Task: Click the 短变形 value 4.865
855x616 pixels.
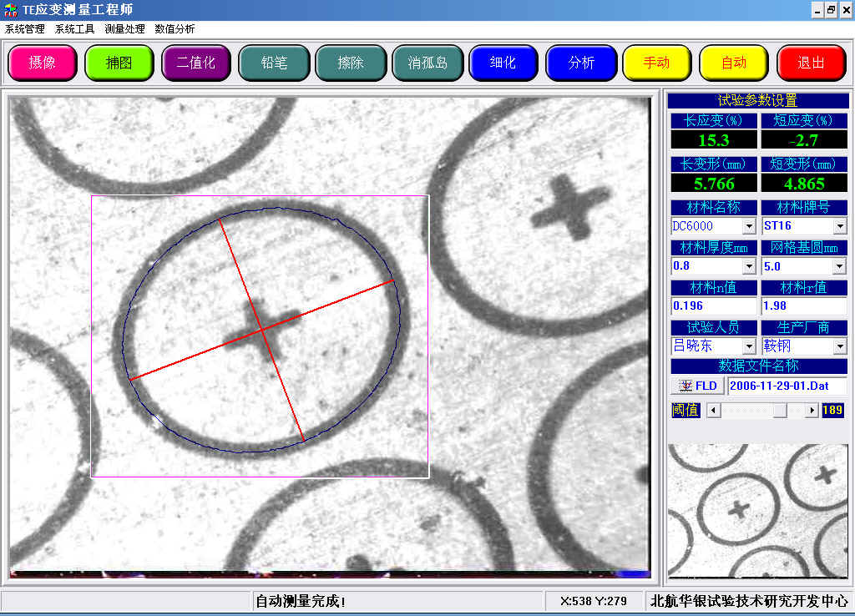Action: (804, 184)
